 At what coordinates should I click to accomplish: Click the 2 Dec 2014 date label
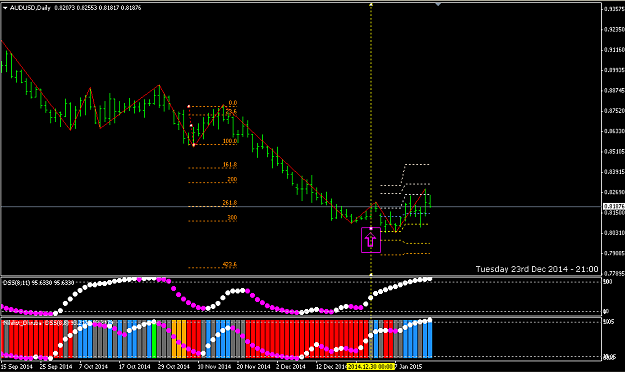click(x=291, y=366)
